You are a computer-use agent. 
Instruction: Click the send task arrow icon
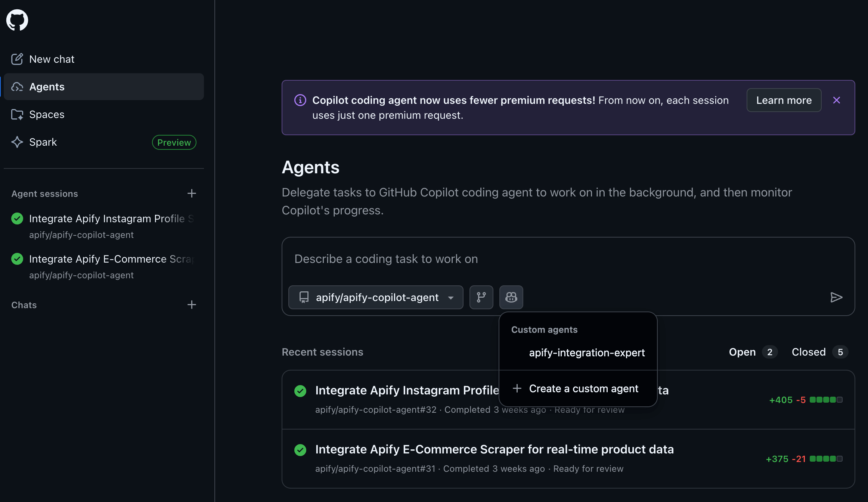pyautogui.click(x=837, y=297)
